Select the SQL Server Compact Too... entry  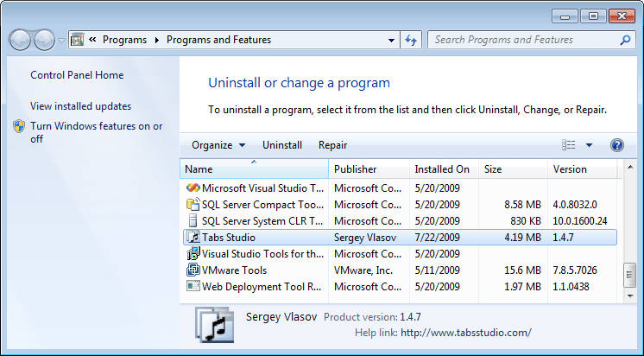(x=262, y=204)
